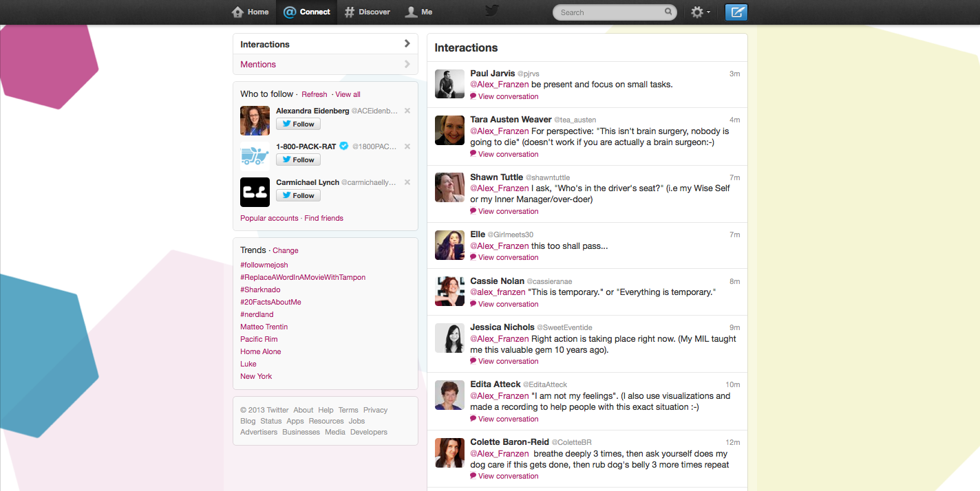Open the Me profile tab
This screenshot has height=491, width=980.
(x=419, y=12)
